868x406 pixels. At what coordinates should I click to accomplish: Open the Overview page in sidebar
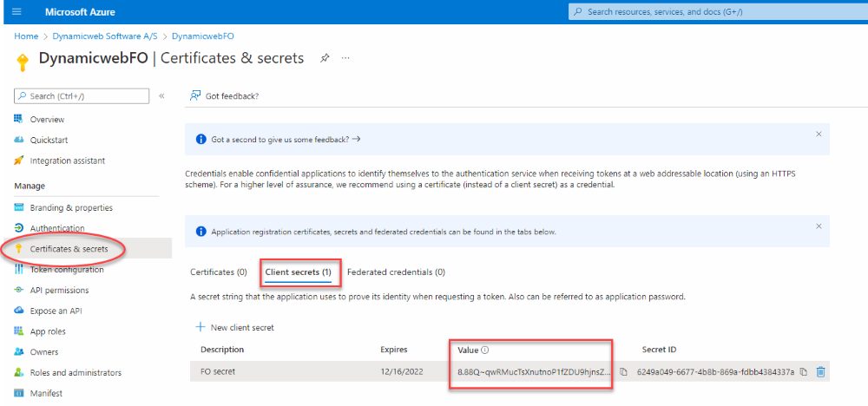[x=47, y=120]
